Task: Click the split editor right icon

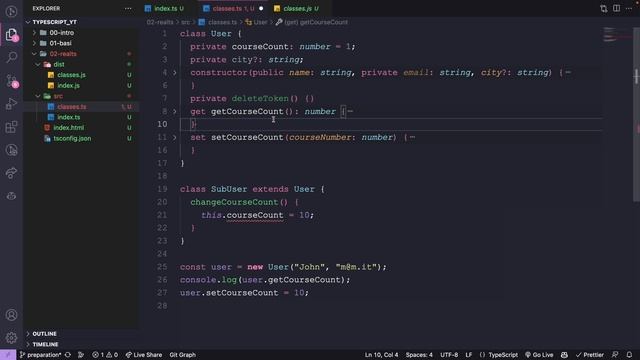Action: tap(616, 9)
